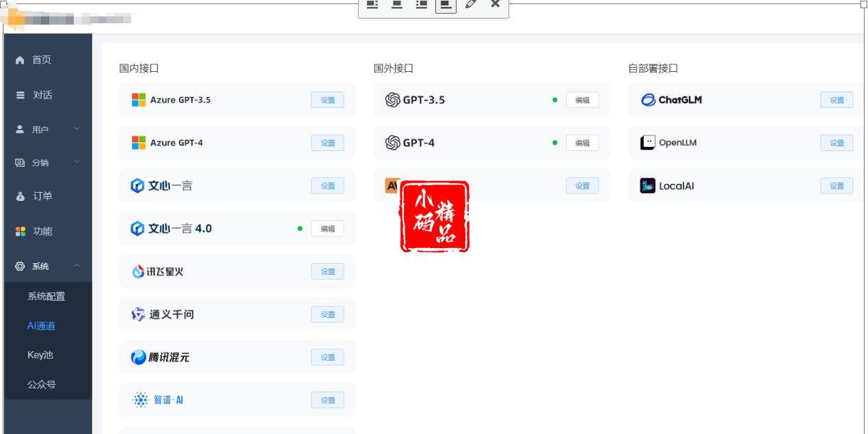The width and height of the screenshot is (868, 434).
Task: Click 设置 button for Azure GPT-3.5
Action: [x=327, y=100]
